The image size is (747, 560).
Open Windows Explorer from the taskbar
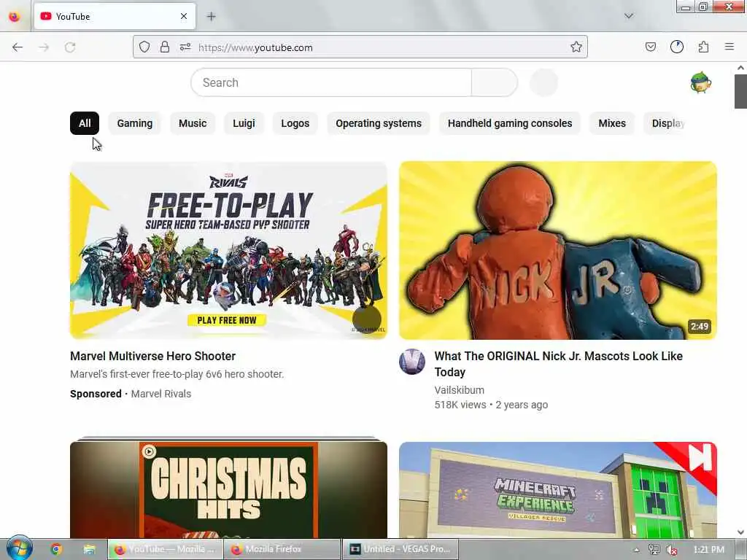click(x=89, y=550)
